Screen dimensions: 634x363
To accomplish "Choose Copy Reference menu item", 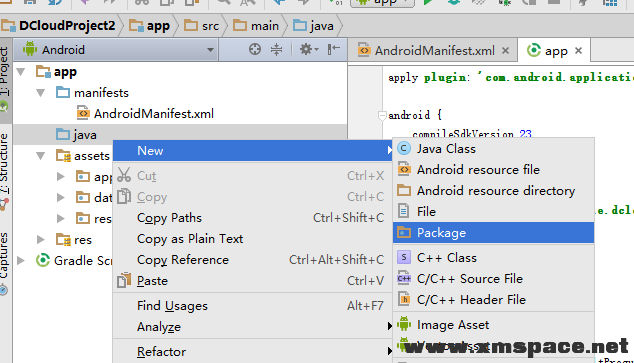I will (x=253, y=260).
